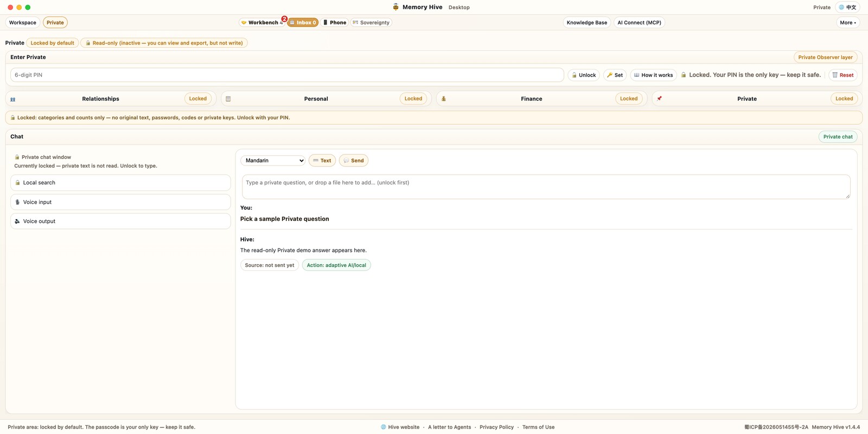Open How it works
The height and width of the screenshot is (434, 868).
pos(653,75)
